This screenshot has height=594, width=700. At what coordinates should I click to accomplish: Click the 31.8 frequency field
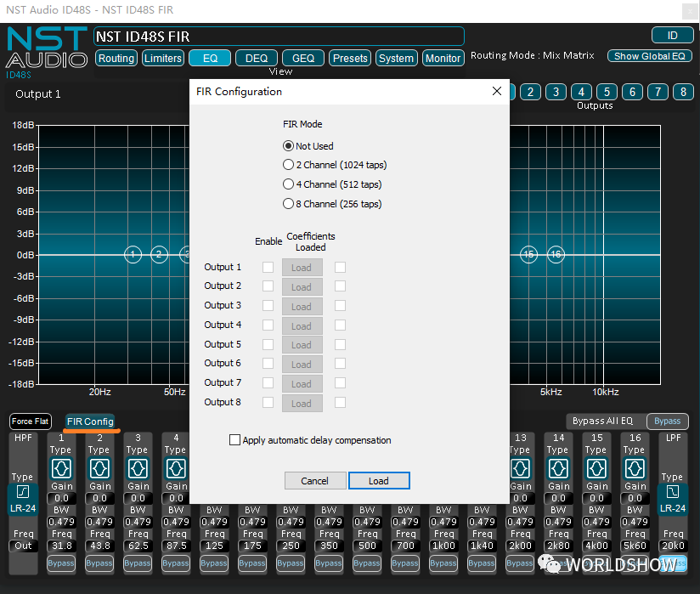pos(61,546)
